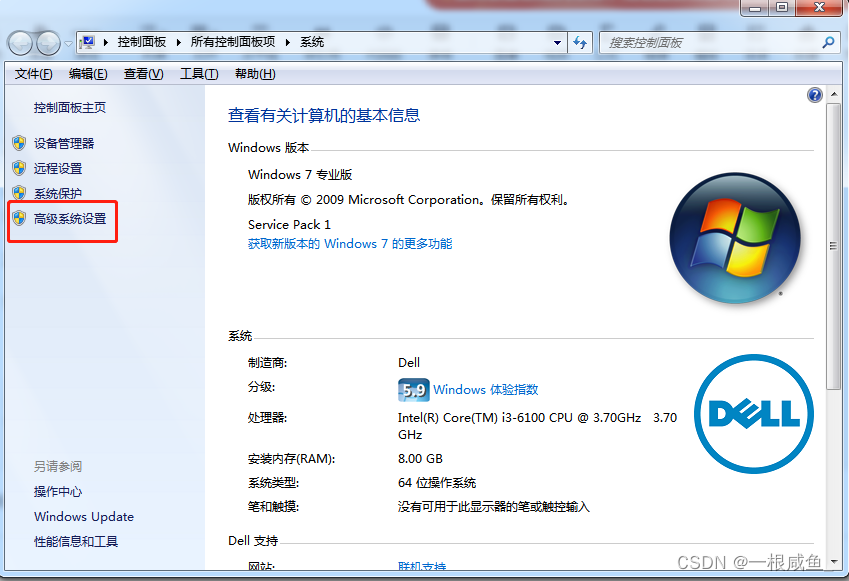Image resolution: width=849 pixels, height=581 pixels.
Task: Click the Windows 7 logo orb
Action: 735,238
